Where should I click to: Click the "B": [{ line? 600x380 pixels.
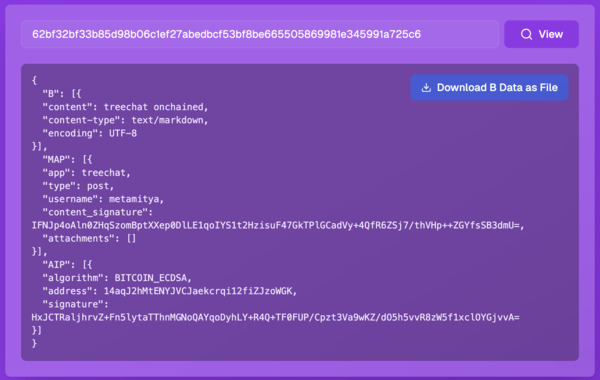pyautogui.click(x=62, y=94)
